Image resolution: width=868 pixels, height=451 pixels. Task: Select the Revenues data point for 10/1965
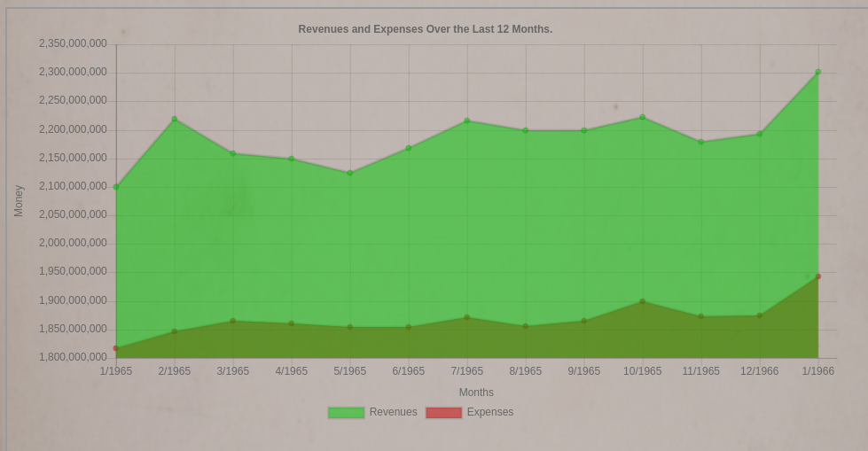[643, 117]
